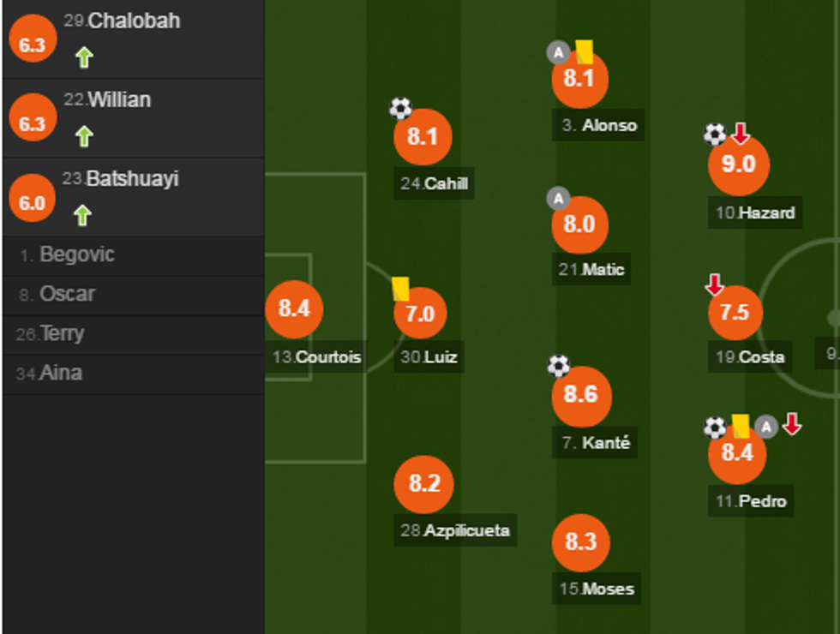The height and width of the screenshot is (634, 840).
Task: Click the goal ball icon beside Hazard's rating
Action: [x=715, y=135]
